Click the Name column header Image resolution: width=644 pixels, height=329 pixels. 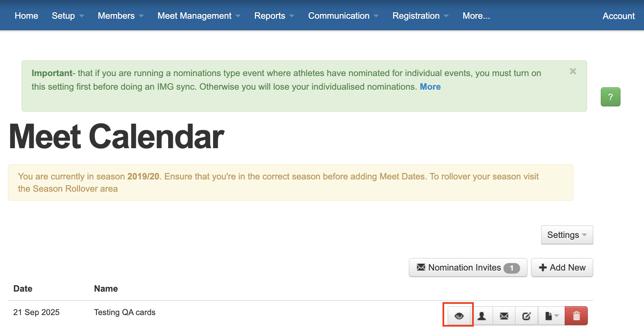pos(106,289)
